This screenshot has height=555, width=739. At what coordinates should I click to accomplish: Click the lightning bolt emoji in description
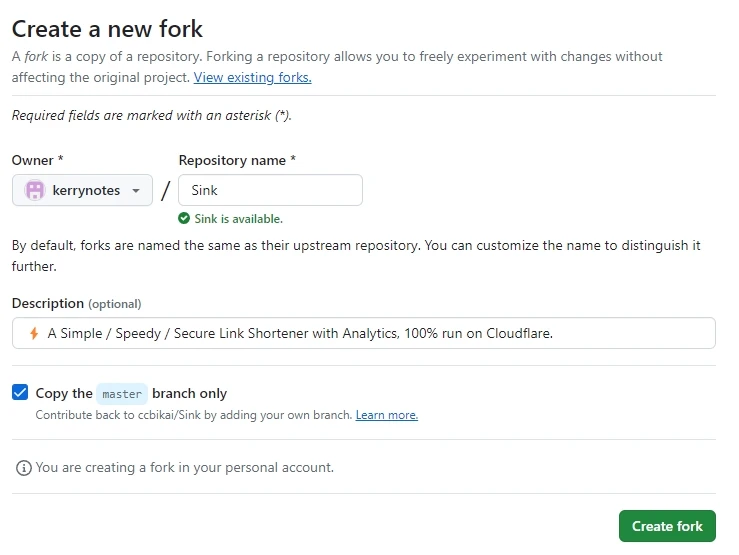[x=34, y=333]
